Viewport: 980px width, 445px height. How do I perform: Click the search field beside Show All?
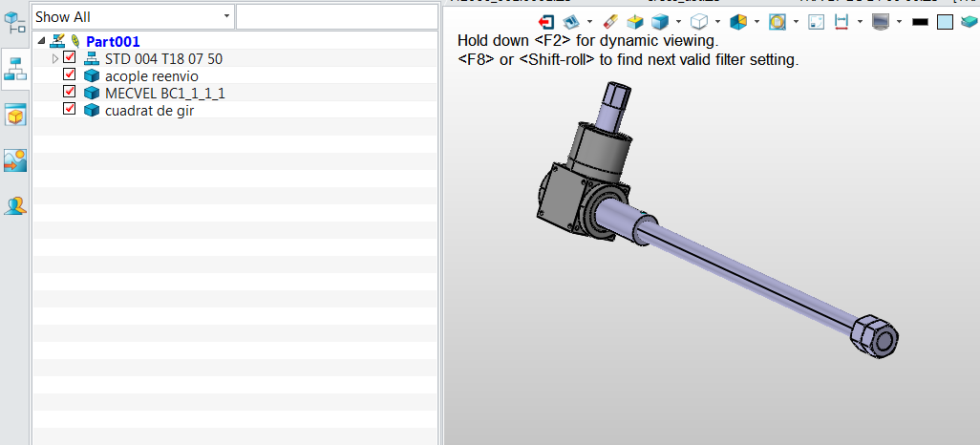tap(337, 17)
